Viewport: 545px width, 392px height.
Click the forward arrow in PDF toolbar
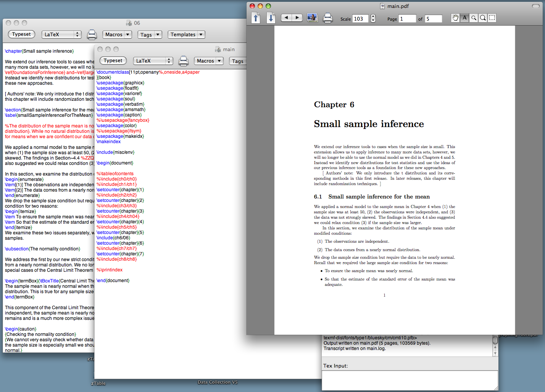[297, 18]
